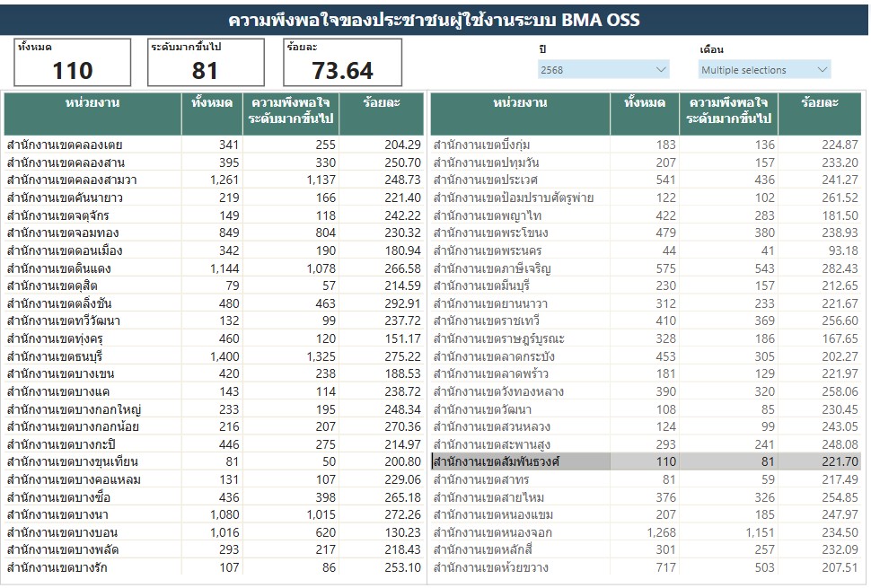Click value 258.06 in วังทองหลาง row
Viewport: 871px width, 588px height.
click(x=840, y=391)
